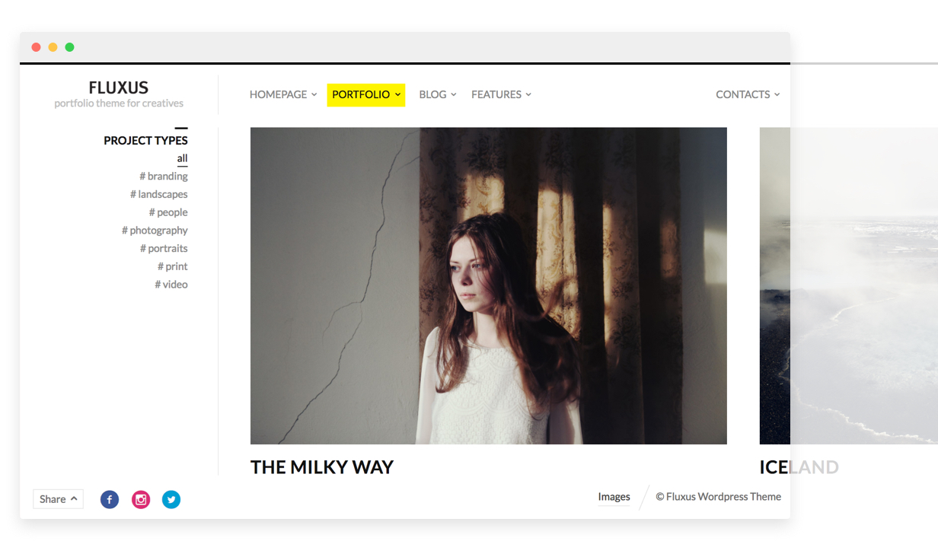Click the red close window dot
Viewport: 938px width, 560px height.
coord(36,47)
